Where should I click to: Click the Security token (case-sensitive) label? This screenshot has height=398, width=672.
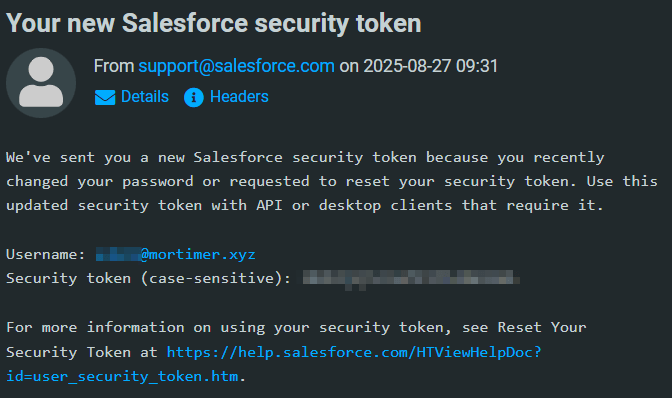[x=148, y=278]
